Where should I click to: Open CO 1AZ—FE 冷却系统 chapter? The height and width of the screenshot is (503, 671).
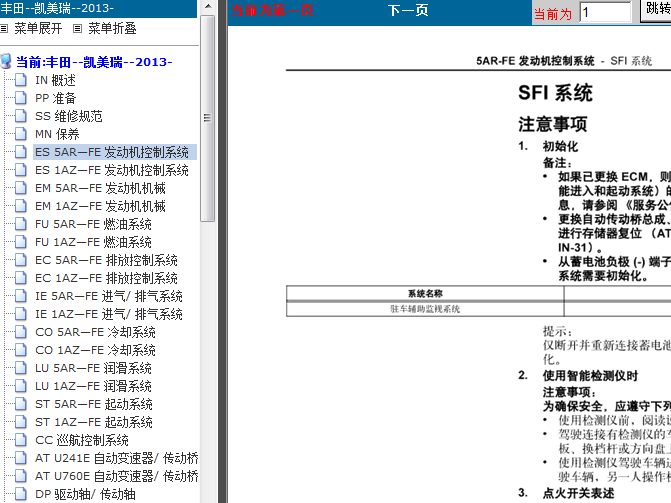(95, 350)
